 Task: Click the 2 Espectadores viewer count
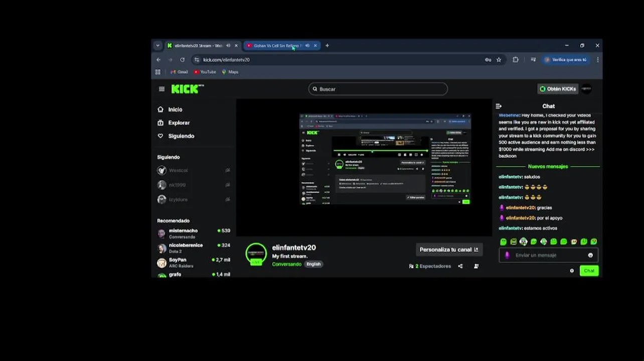coord(430,266)
